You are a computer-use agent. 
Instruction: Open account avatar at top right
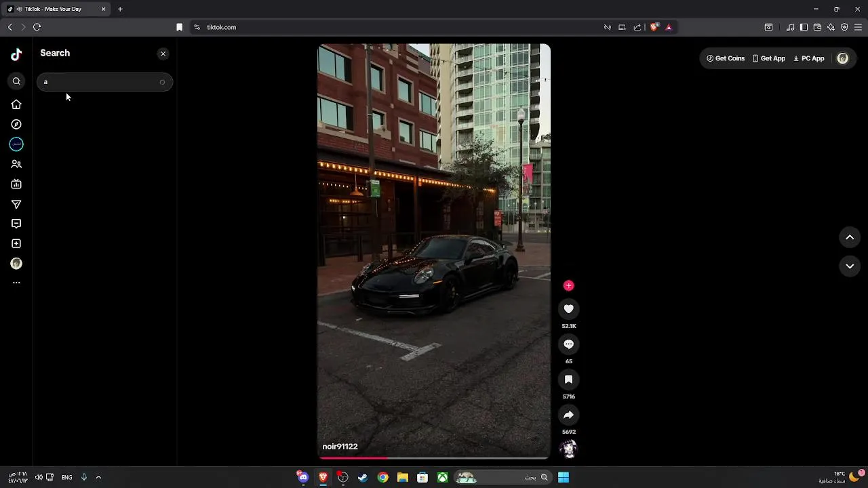(843, 58)
